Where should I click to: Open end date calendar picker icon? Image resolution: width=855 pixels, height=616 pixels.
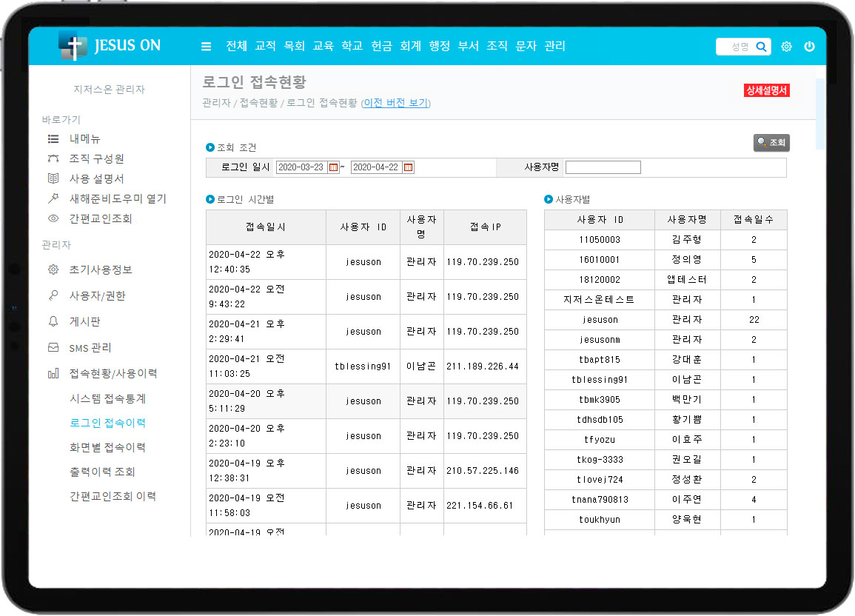click(x=408, y=167)
